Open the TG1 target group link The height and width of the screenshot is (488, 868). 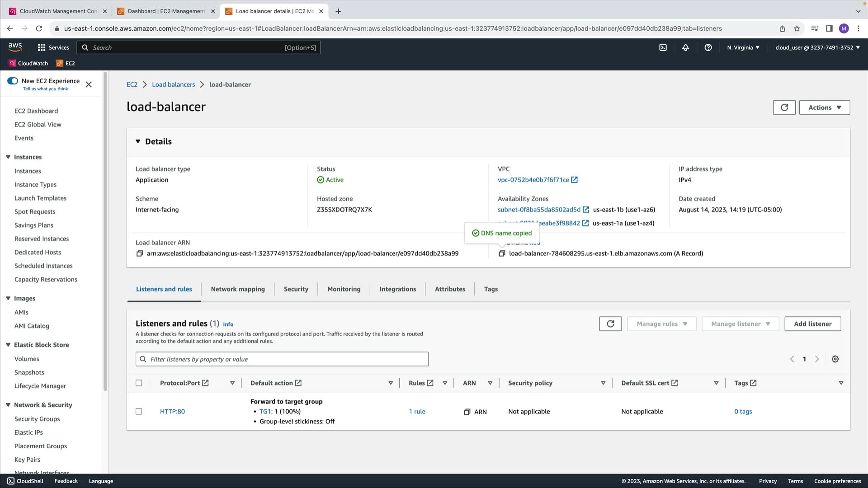point(264,411)
